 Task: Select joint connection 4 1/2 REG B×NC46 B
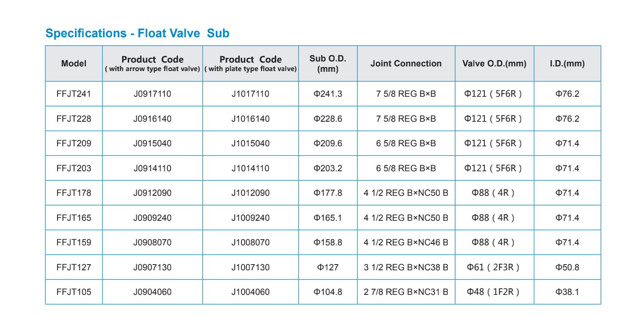[x=406, y=243]
